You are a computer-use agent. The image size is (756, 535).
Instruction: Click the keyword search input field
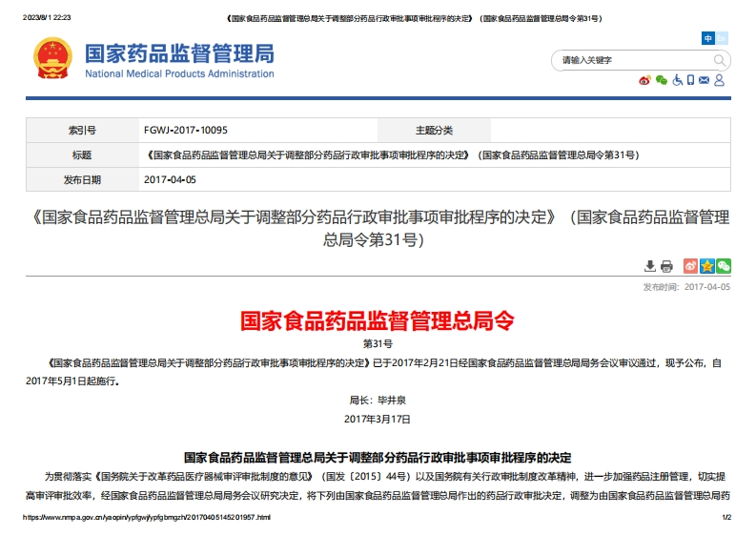tap(629, 60)
